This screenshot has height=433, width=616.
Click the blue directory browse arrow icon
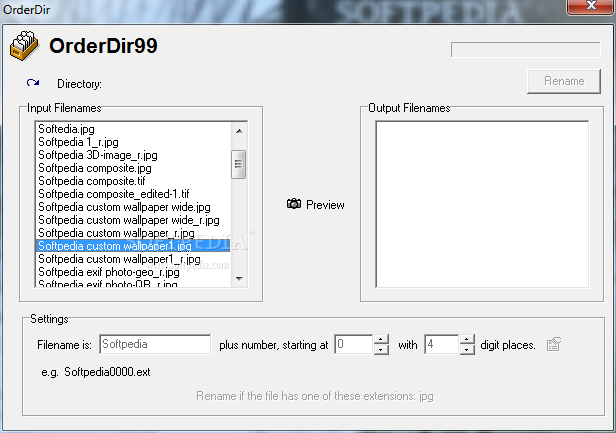33,83
